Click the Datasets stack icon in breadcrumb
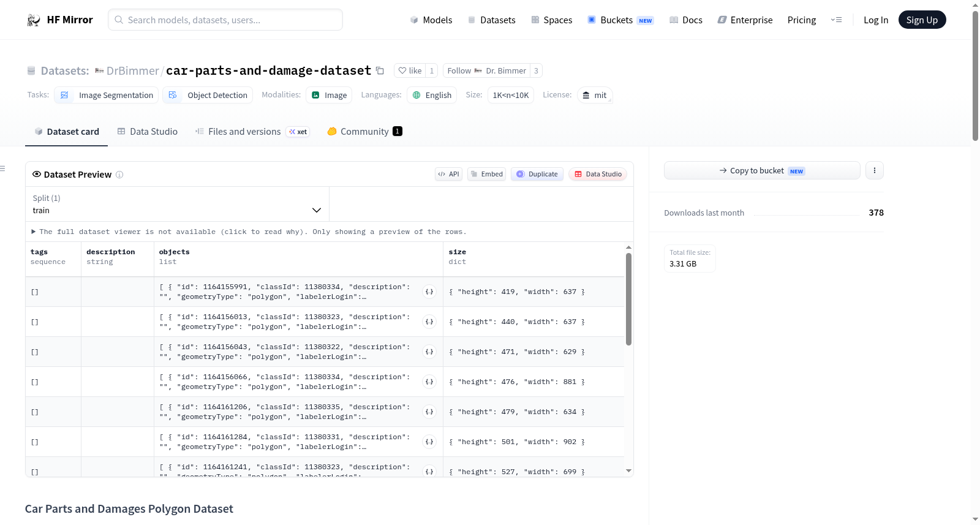Image resolution: width=980 pixels, height=525 pixels. pyautogui.click(x=31, y=71)
